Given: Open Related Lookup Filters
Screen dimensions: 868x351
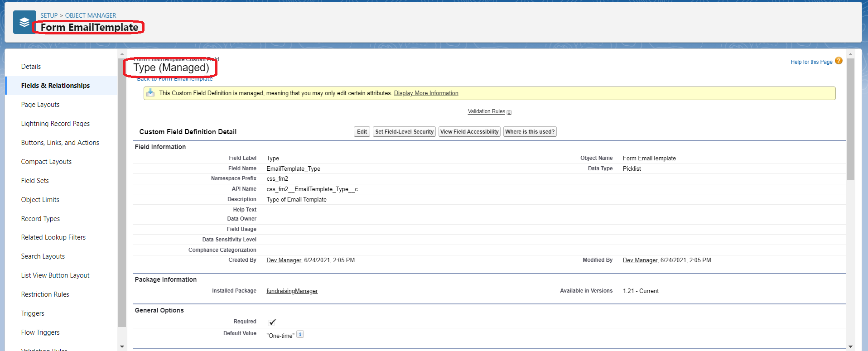Looking at the screenshot, I should [x=53, y=237].
